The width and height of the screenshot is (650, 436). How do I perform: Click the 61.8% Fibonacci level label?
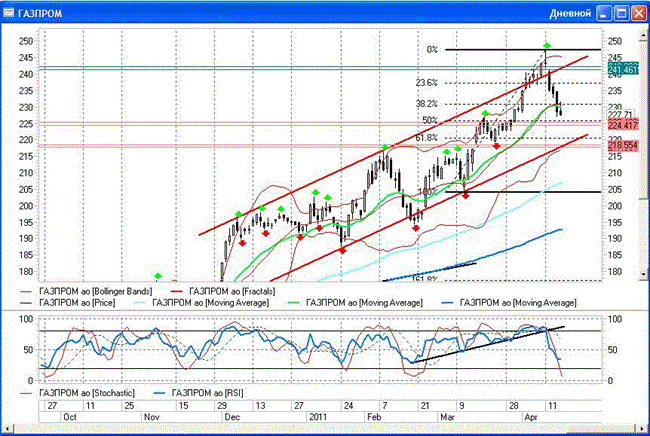tap(425, 138)
